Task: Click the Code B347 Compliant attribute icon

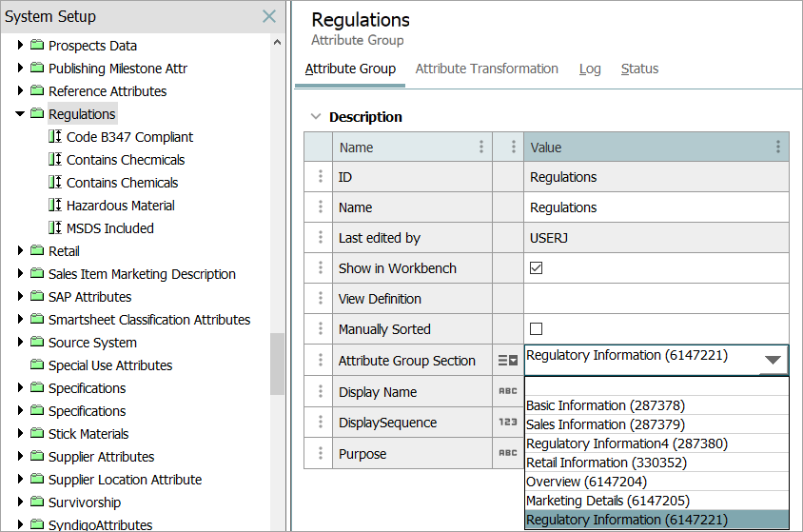Action: point(55,136)
